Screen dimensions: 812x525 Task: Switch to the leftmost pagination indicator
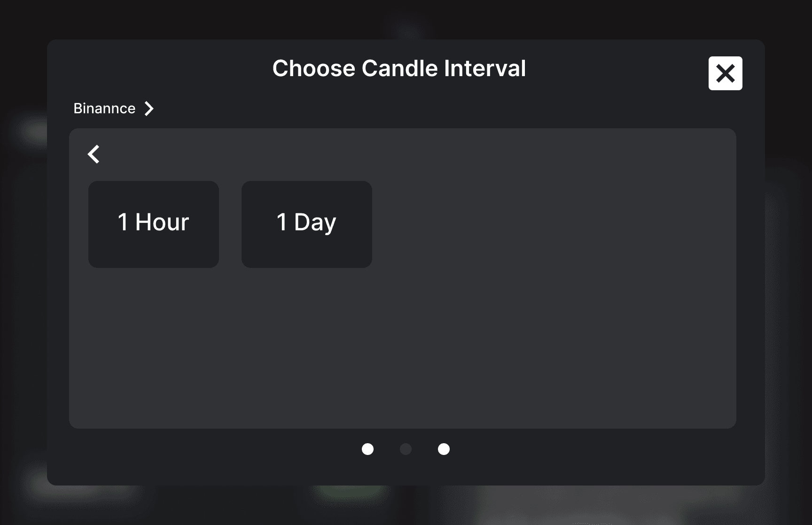pos(367,449)
